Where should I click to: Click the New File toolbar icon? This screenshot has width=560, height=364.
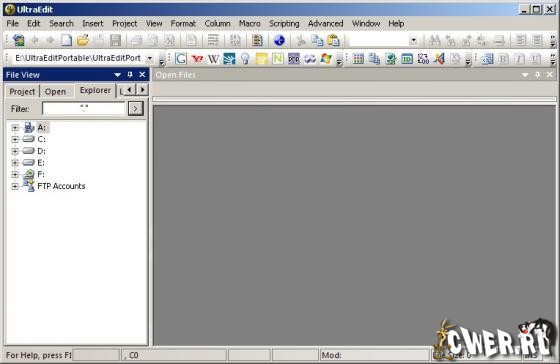(67, 40)
